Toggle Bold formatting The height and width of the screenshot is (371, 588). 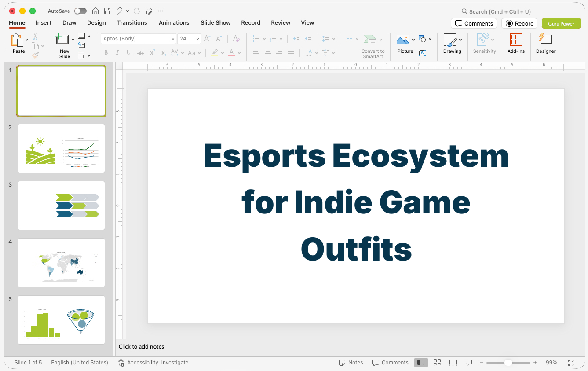click(x=106, y=53)
